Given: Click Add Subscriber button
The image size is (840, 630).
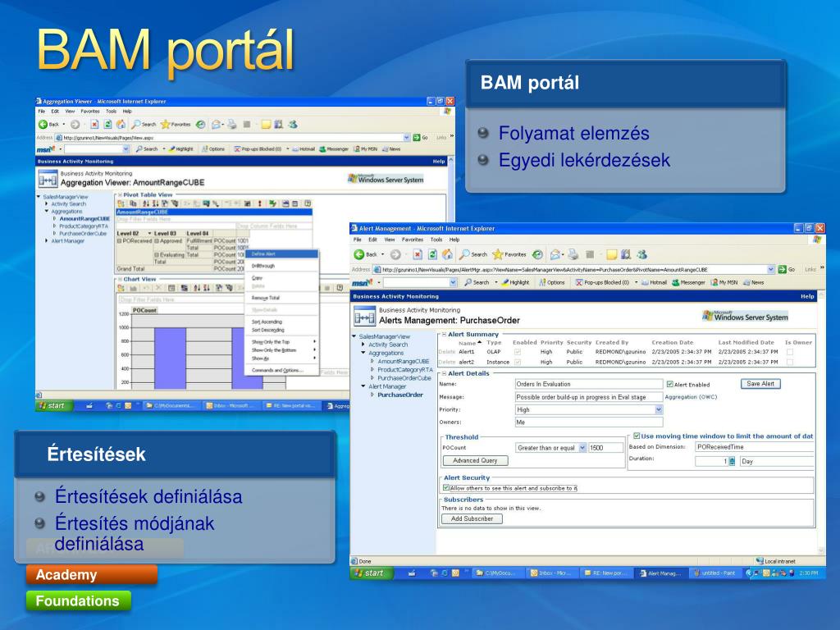Looking at the screenshot, I should [472, 518].
